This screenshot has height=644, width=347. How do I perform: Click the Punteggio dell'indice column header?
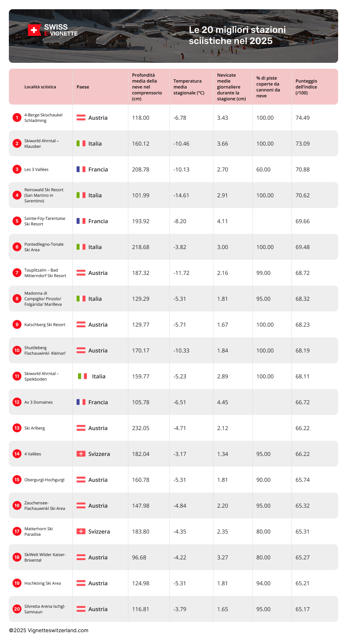(x=306, y=87)
